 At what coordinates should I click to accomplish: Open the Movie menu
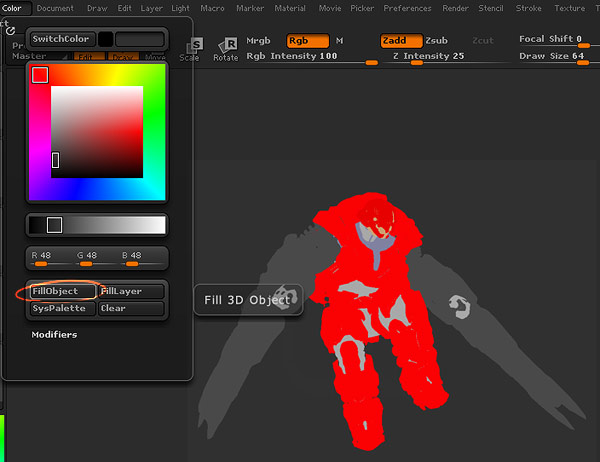pyautogui.click(x=330, y=8)
